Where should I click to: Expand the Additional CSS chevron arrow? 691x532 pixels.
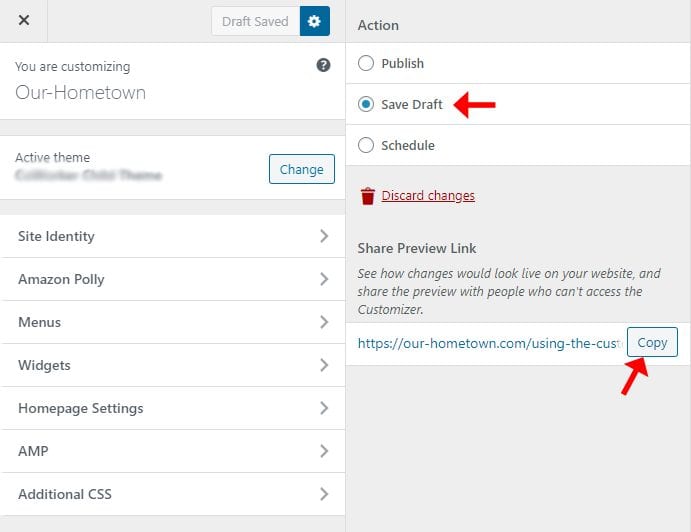(x=324, y=494)
